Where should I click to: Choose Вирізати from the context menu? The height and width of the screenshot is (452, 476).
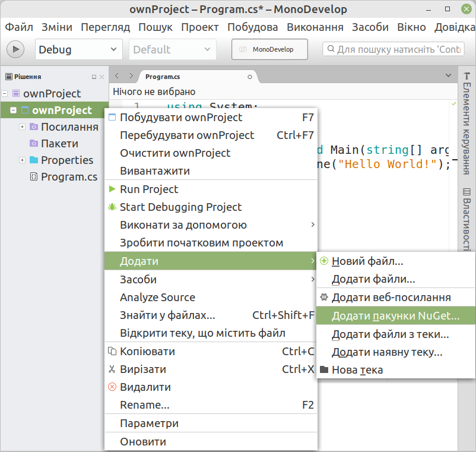211,369
